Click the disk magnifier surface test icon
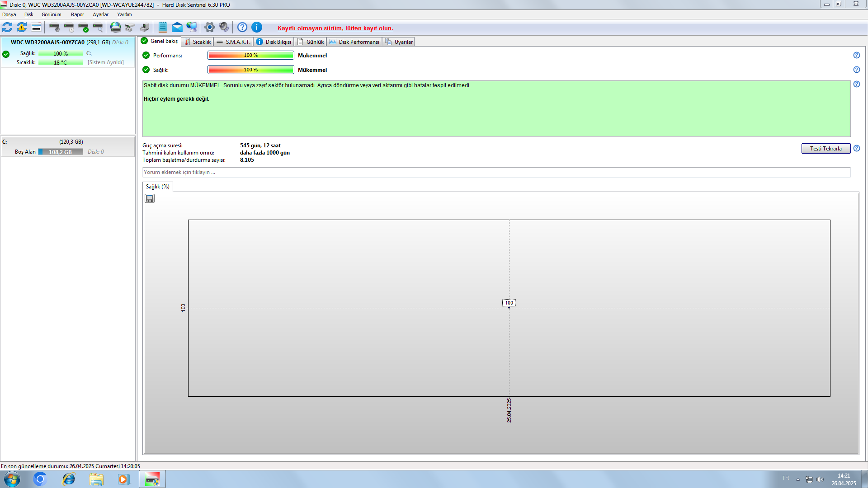Screen dimensions: 868x488 (x=98, y=28)
